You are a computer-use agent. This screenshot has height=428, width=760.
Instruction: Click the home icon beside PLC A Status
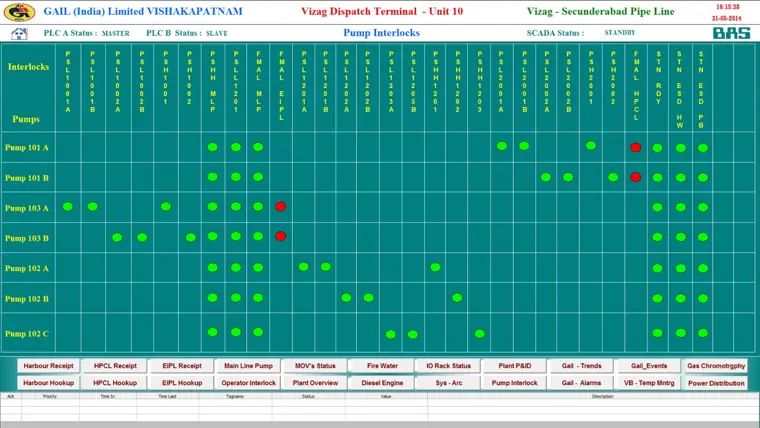(19, 33)
